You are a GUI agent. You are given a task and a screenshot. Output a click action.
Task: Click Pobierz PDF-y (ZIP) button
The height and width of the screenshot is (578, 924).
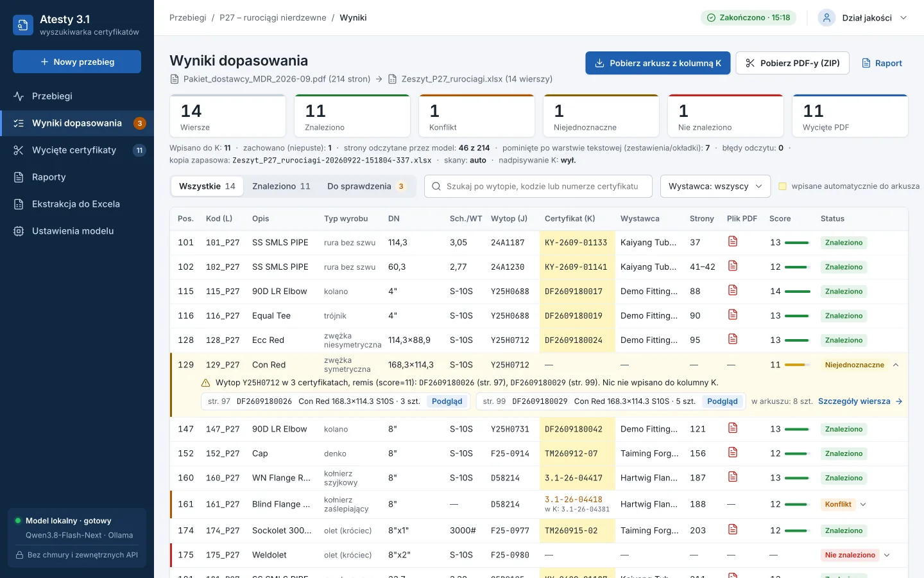click(792, 63)
